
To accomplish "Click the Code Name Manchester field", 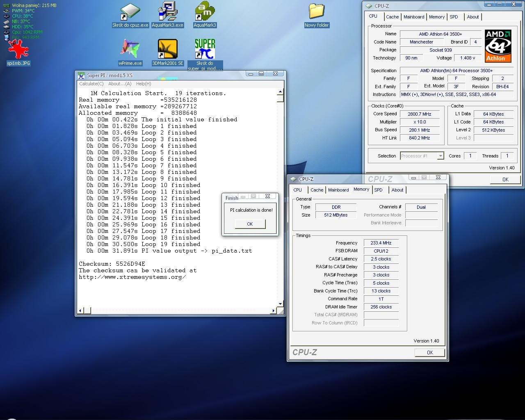I will pos(421,42).
